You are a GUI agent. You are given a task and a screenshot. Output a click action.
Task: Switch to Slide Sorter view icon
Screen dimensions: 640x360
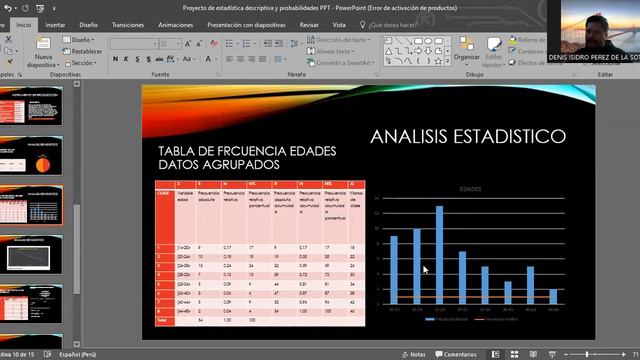514,354
